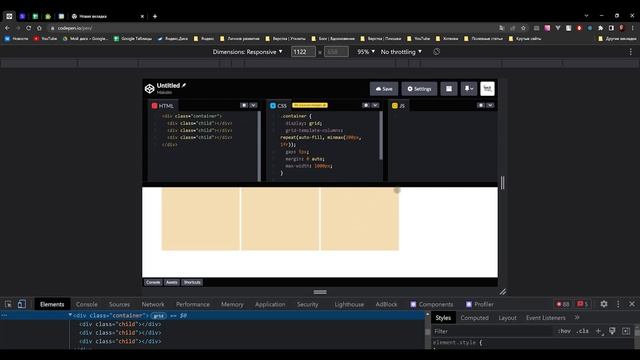Image resolution: width=640 pixels, height=360 pixels.
Task: Switch to the Profiler tab
Action: click(480, 304)
